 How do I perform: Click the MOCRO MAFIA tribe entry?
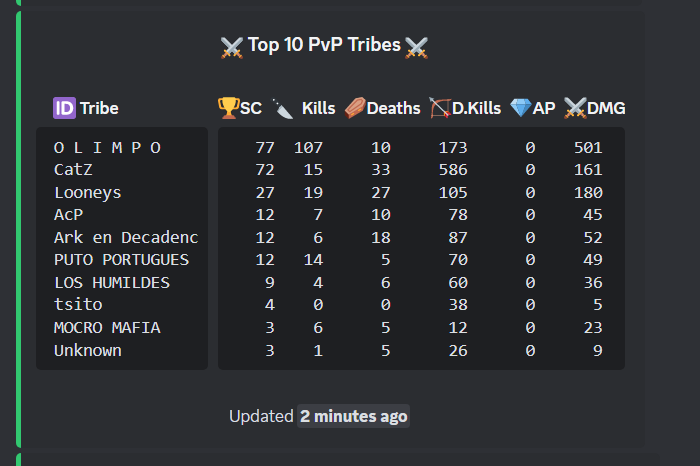pos(107,328)
